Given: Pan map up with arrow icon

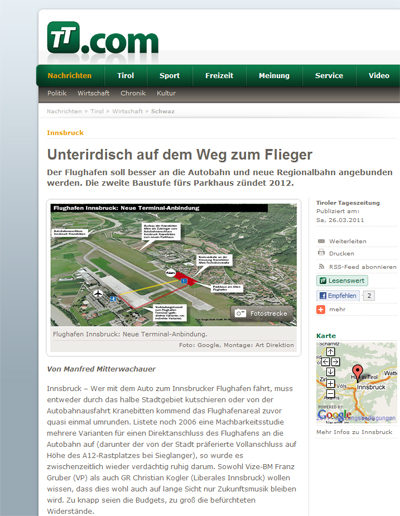Looking at the screenshot, I should point(330,351).
